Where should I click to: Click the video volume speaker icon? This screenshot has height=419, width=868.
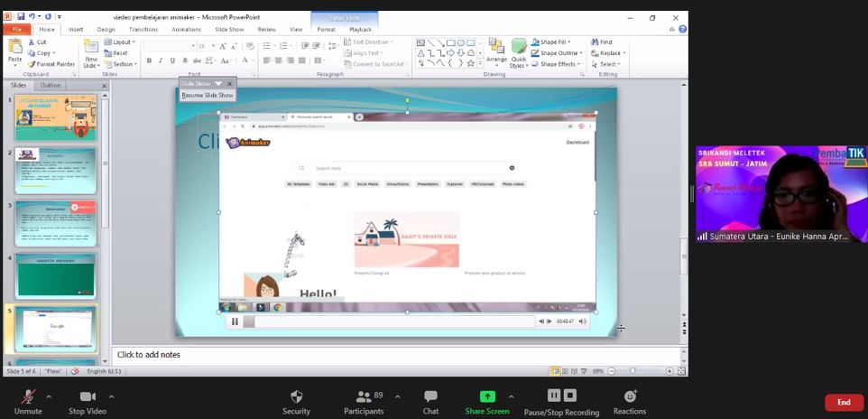(582, 321)
